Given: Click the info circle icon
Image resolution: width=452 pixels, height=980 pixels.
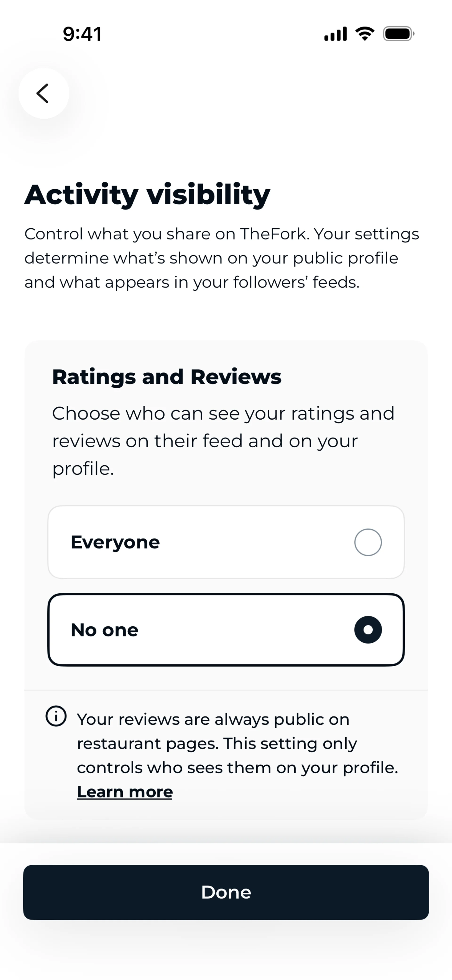Looking at the screenshot, I should click(x=56, y=716).
